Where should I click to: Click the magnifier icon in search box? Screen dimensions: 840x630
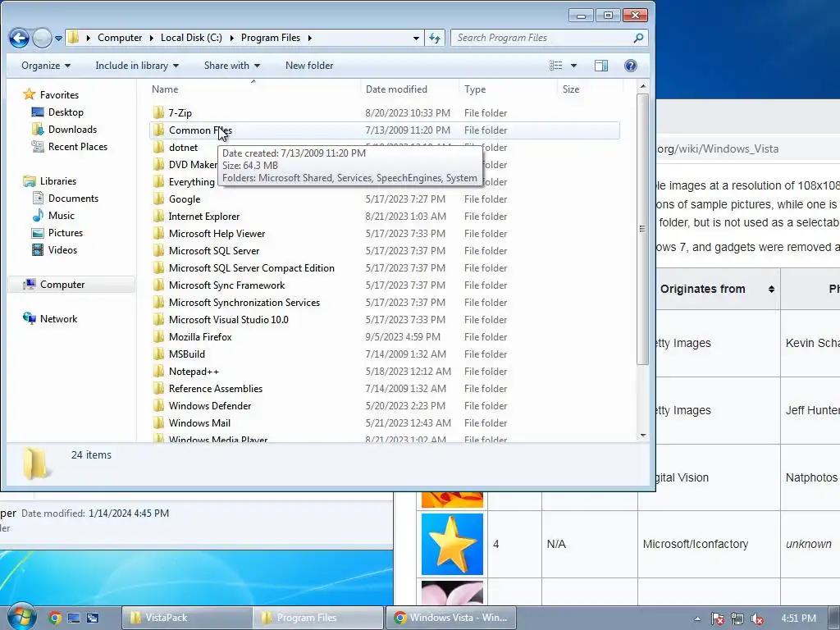[x=638, y=38]
